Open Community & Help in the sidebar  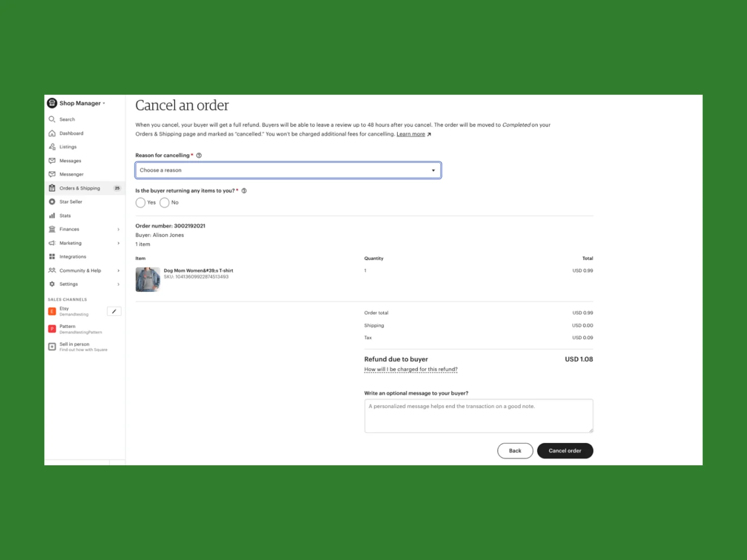(x=80, y=270)
